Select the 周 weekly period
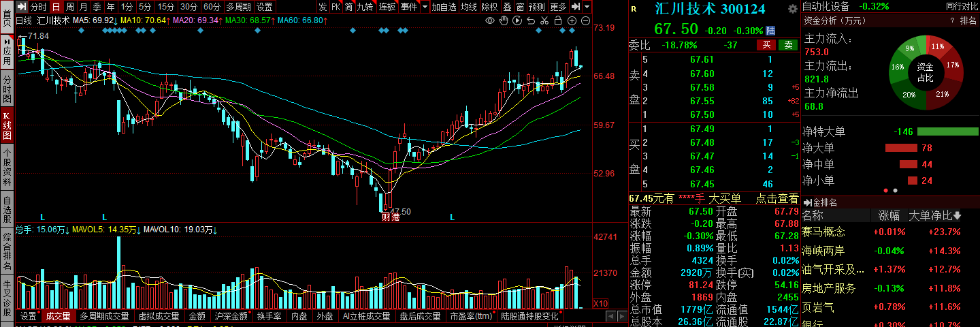Image resolution: width=980 pixels, height=327 pixels. (x=69, y=7)
